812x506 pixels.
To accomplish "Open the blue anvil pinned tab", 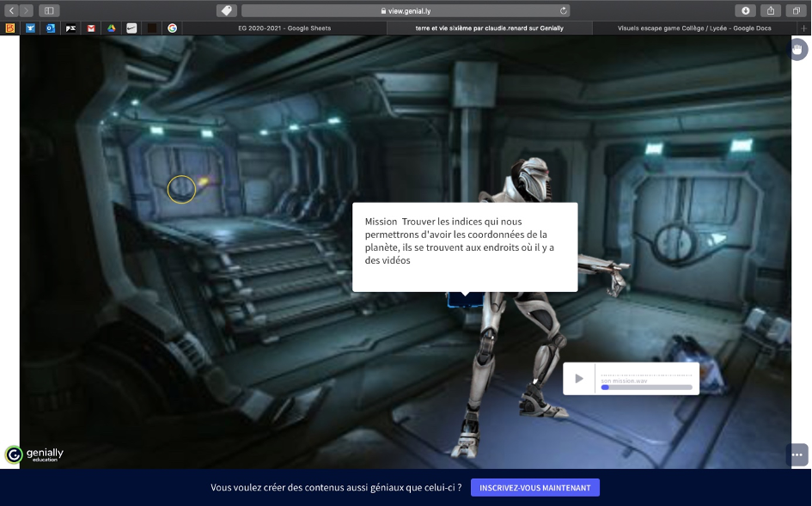I will (x=31, y=28).
